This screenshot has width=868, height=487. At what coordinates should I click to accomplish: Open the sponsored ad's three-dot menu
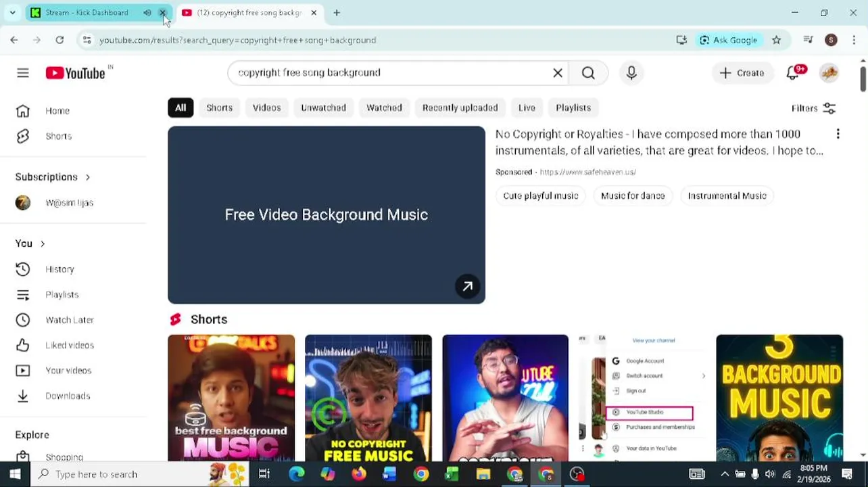click(x=838, y=134)
